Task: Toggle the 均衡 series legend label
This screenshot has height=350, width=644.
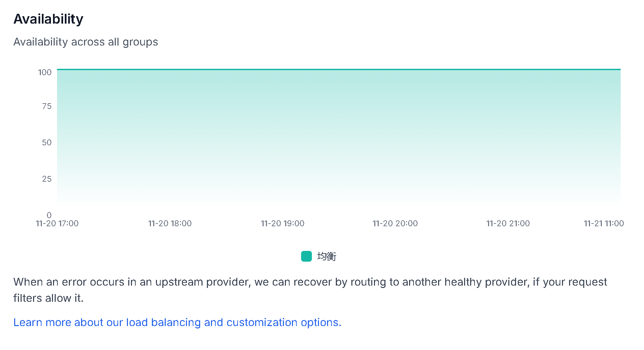Action: 327,256
